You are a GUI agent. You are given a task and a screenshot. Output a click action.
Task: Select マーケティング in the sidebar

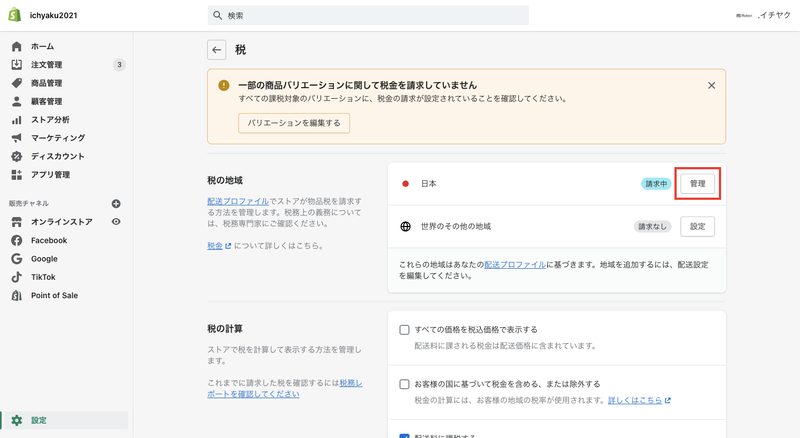[x=58, y=138]
